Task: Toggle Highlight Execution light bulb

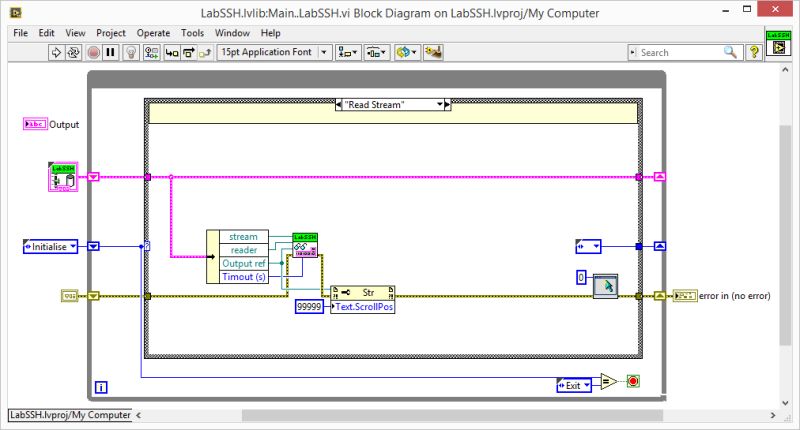Action: [131, 52]
